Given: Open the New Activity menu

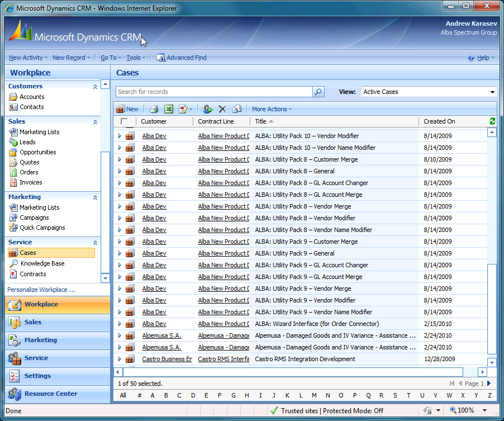Looking at the screenshot, I should point(28,58).
